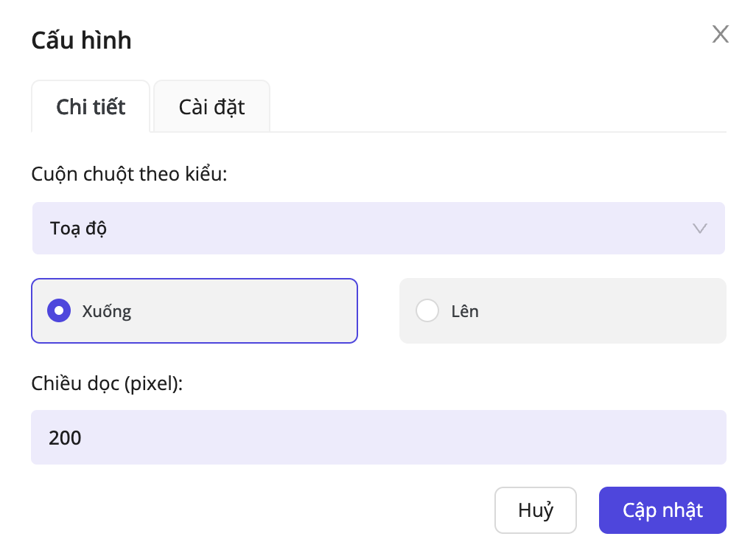Click empty area of Lên option card
The height and width of the screenshot is (556, 756).
point(604,311)
